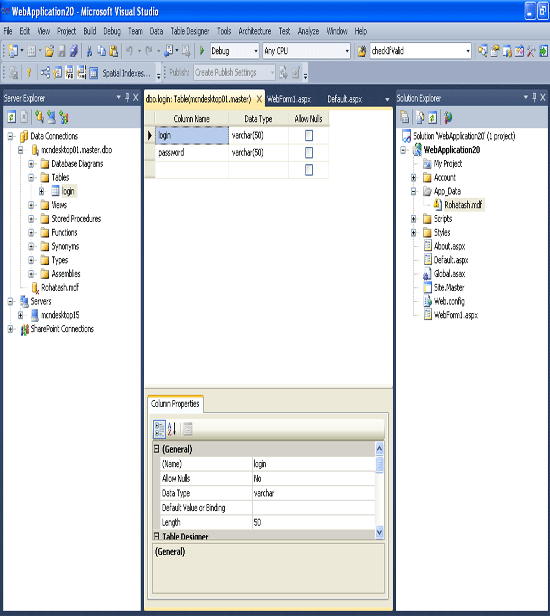This screenshot has width=550, height=616.
Task: Open the Table Designer menu
Action: coord(190,31)
